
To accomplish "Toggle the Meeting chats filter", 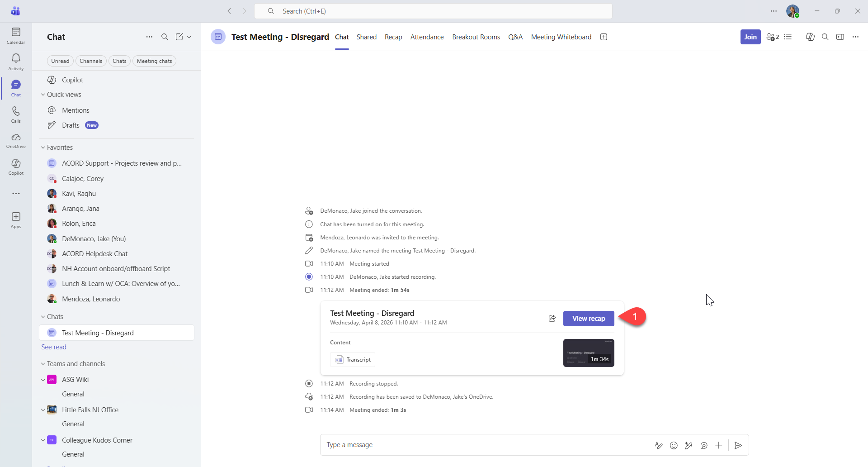I will tap(154, 61).
